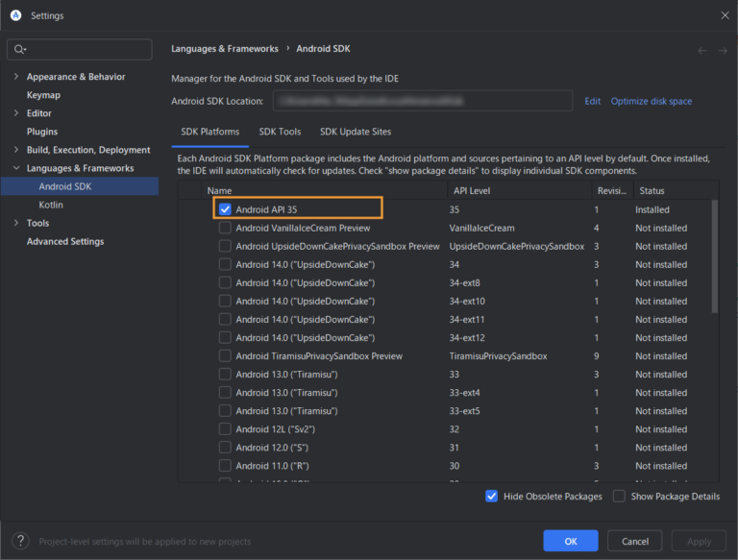Click the search magnifier icon
738x560 pixels.
pyautogui.click(x=20, y=49)
